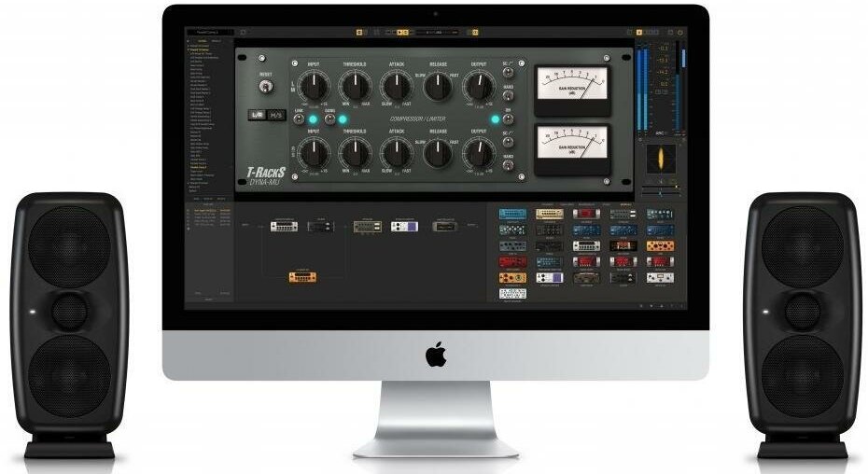868x474 pixels.
Task: Click the preset name field at top-left
Action: coord(210,33)
